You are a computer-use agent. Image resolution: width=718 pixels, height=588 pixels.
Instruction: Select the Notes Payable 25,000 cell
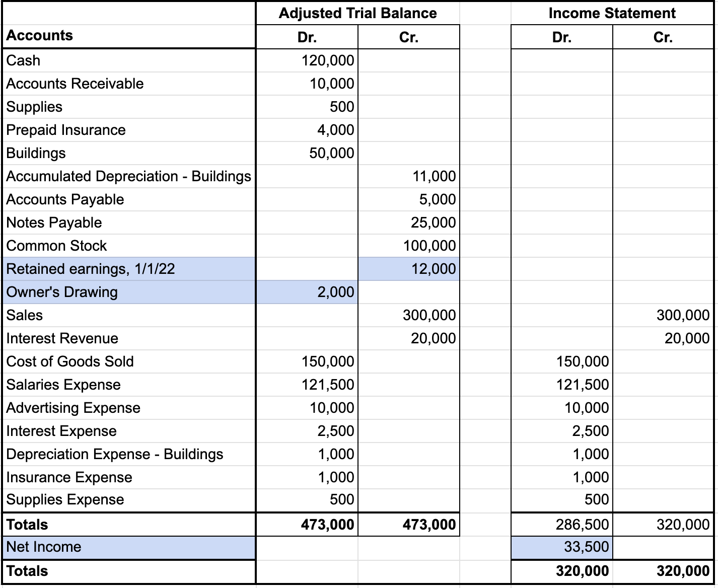[x=409, y=223]
